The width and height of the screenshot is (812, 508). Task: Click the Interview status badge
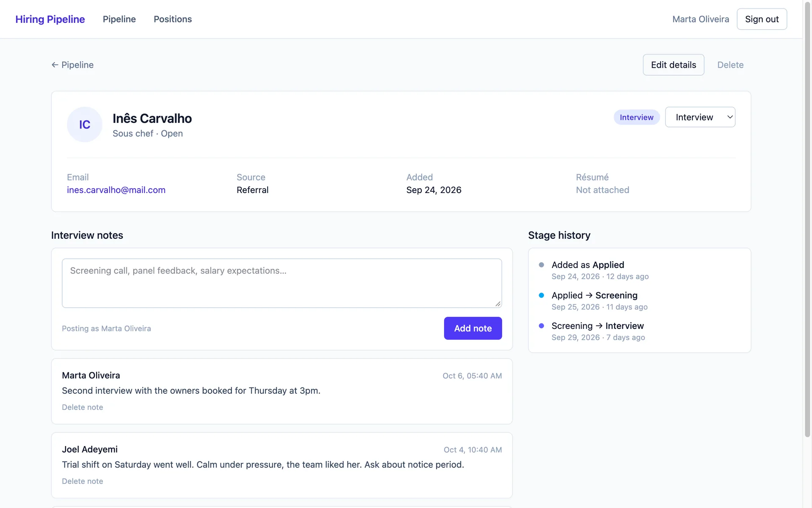(x=636, y=117)
